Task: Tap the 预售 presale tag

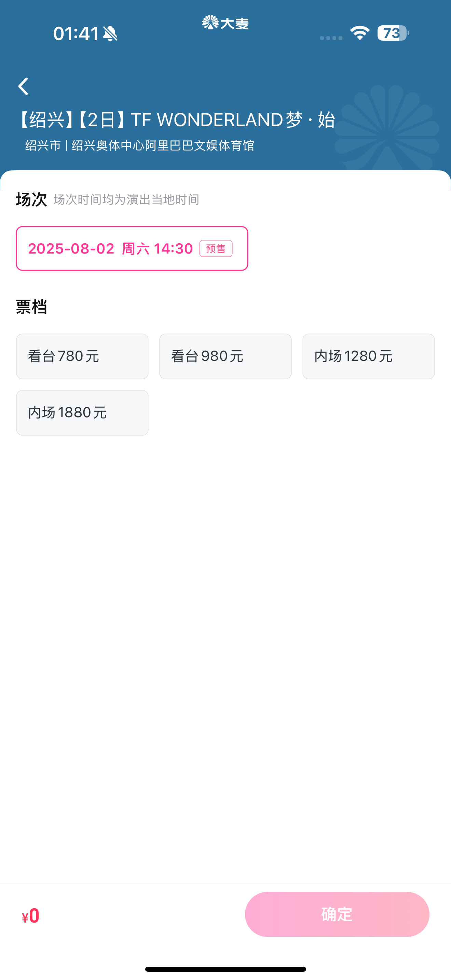Action: tap(216, 248)
